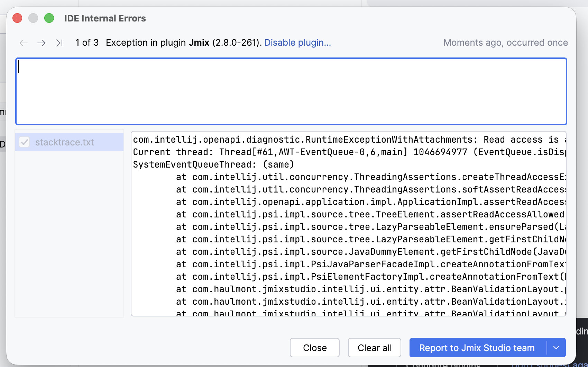This screenshot has width=588, height=367.
Task: Close the IDE Internal Errors window (red button)
Action: pos(17,18)
